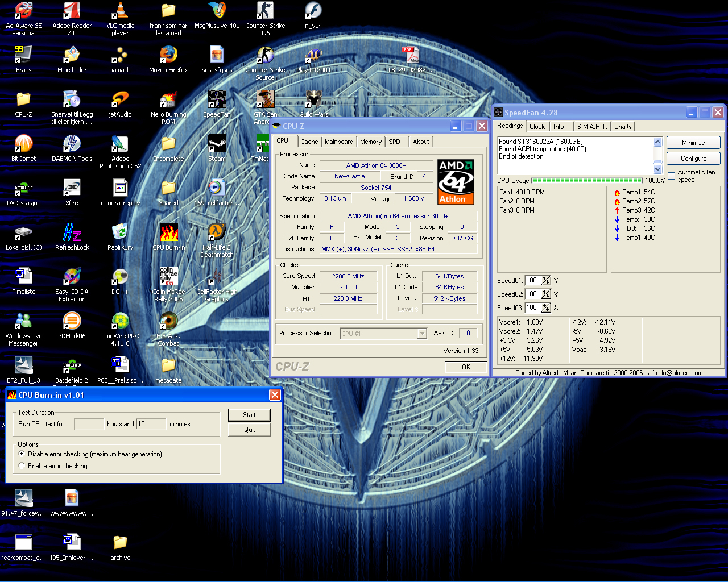Open Fraps desktop shortcut
Screen dimensions: 728x582
23,60
